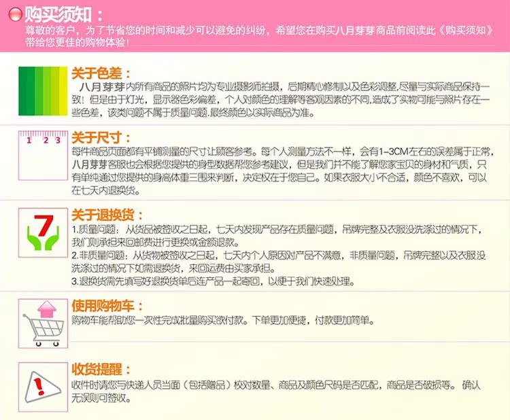Click the ruler measurement icon with 1 2 3
Image resolution: width=510 pixels, height=420 pixels.
43,156
